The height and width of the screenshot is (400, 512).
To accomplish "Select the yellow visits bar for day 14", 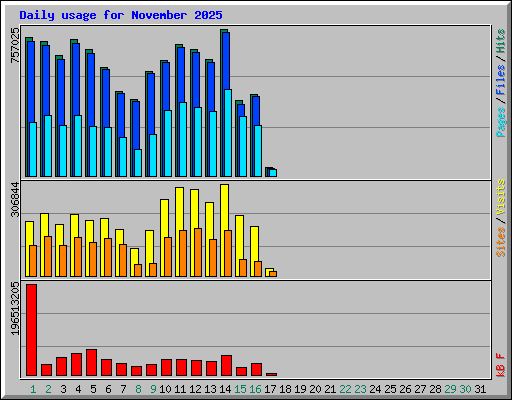I will [225, 207].
